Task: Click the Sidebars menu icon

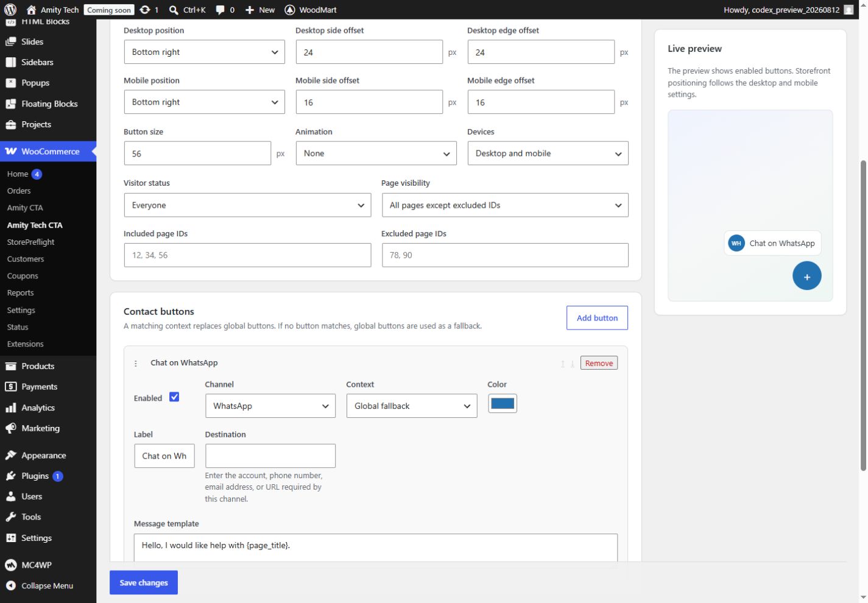Action: pyautogui.click(x=11, y=62)
